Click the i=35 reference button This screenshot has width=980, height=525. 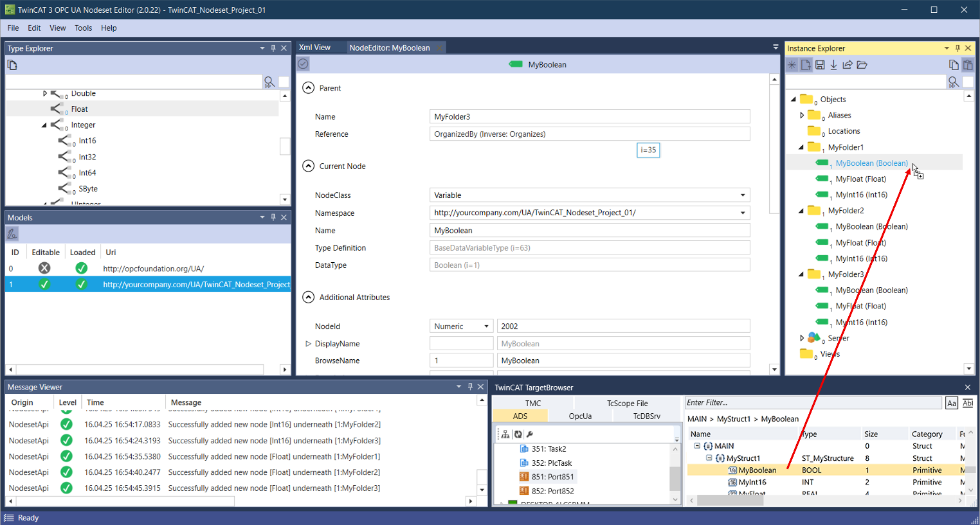[x=648, y=150]
